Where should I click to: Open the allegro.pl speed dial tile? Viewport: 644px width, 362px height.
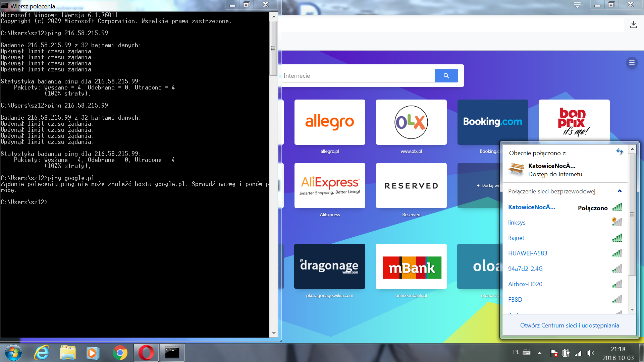click(330, 122)
